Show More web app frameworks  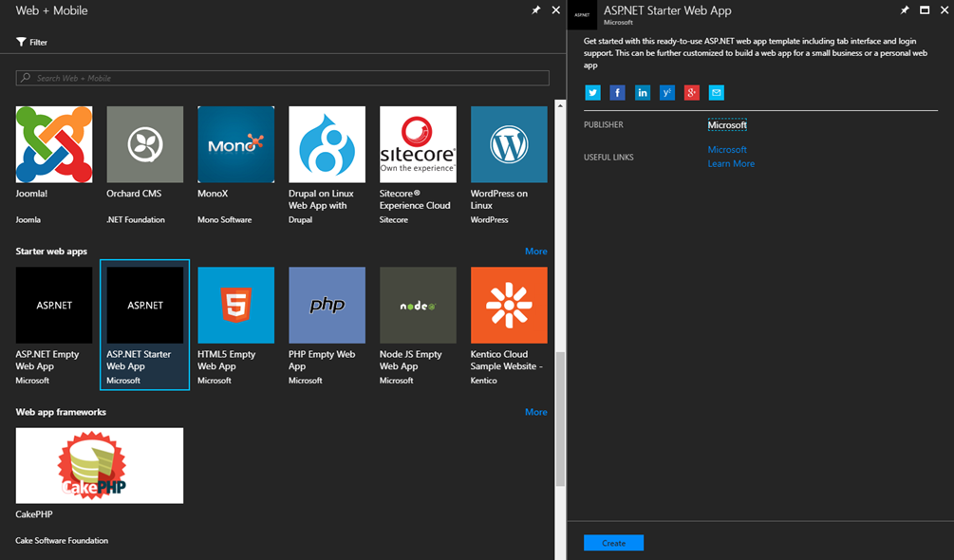tap(536, 412)
